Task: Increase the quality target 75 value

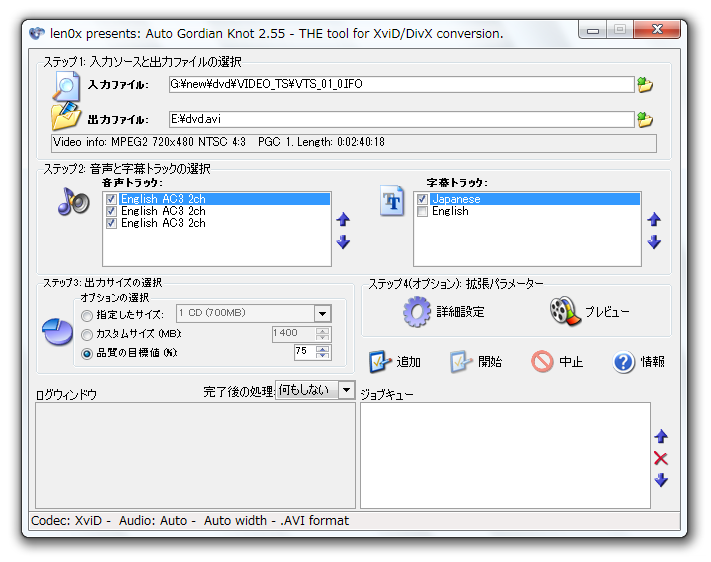Action: (x=322, y=349)
